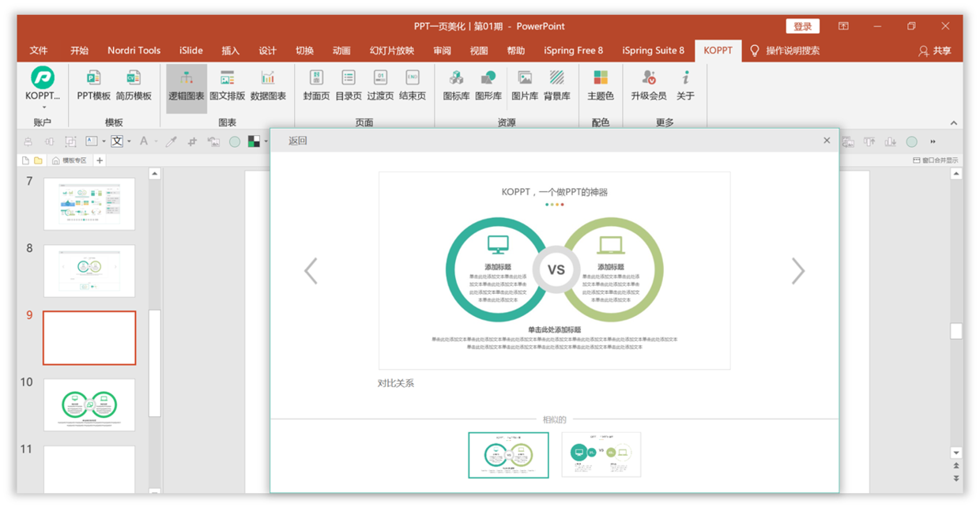Select slide 10 thumbnail in the panel

click(89, 405)
